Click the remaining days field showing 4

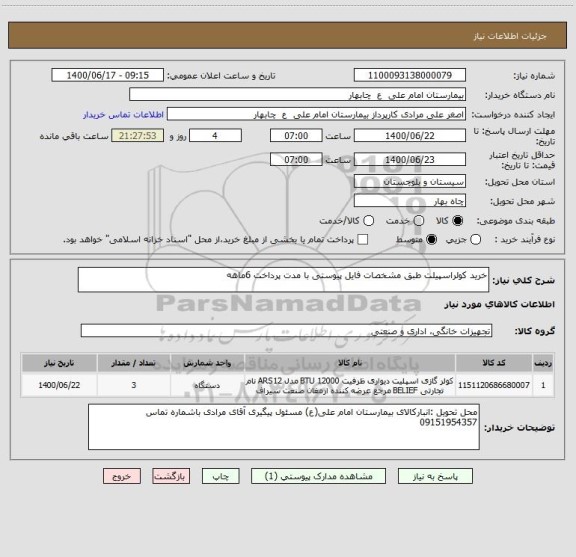(215, 136)
